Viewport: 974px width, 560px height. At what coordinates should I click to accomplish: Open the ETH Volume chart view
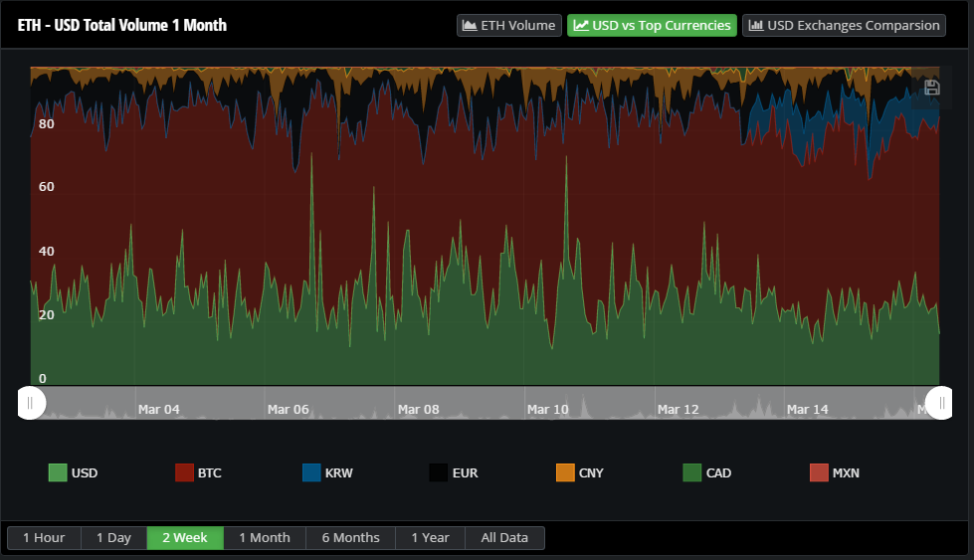(509, 26)
